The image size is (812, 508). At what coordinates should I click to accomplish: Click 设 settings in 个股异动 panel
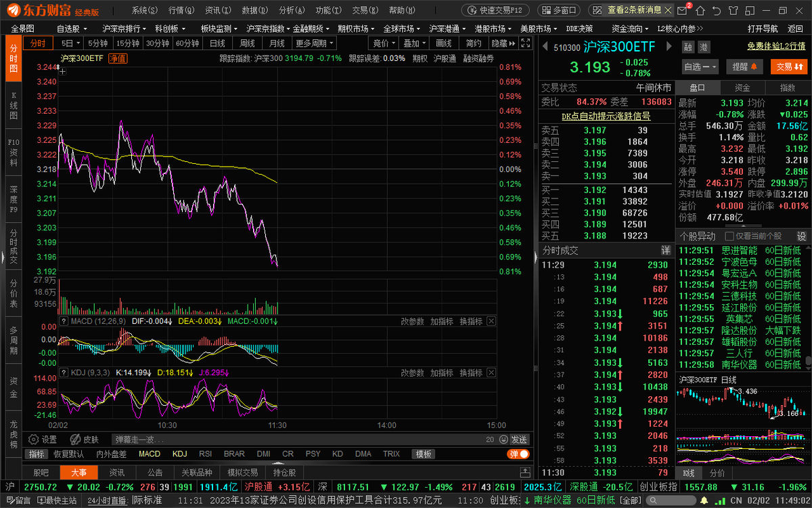click(x=802, y=236)
